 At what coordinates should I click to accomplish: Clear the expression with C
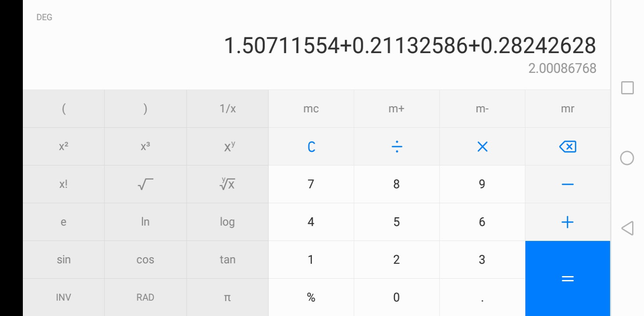pyautogui.click(x=311, y=147)
